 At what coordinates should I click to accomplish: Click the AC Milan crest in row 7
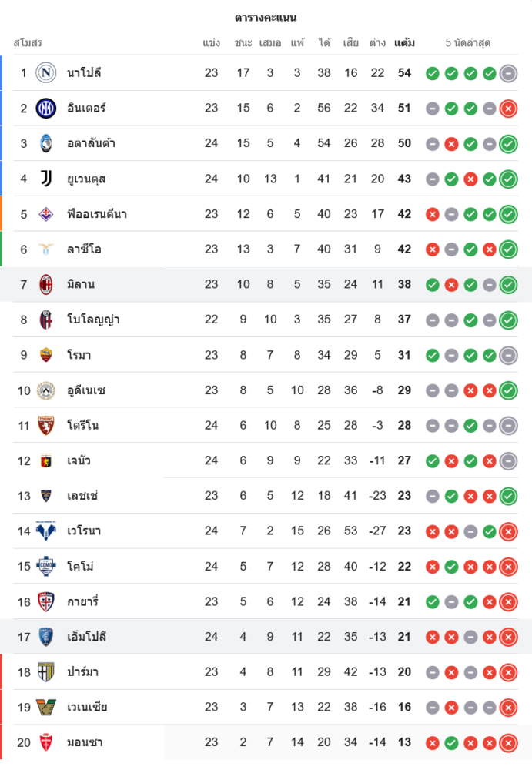pos(46,285)
